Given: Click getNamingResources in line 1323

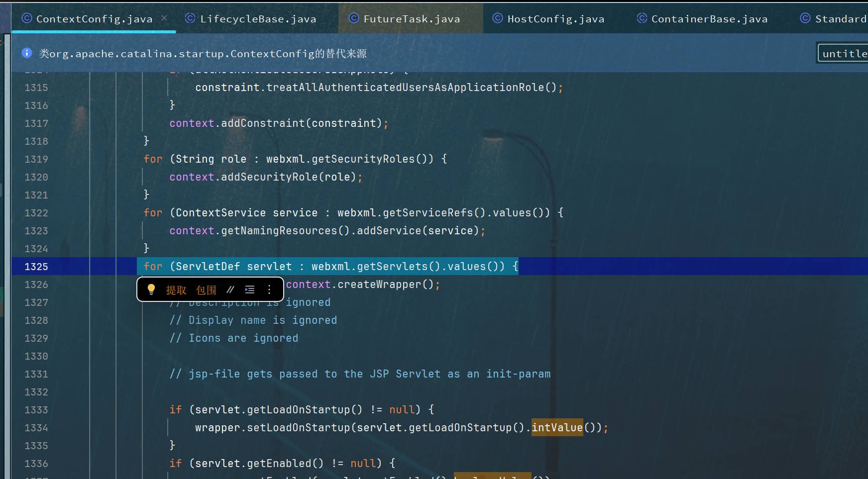Looking at the screenshot, I should tap(279, 231).
